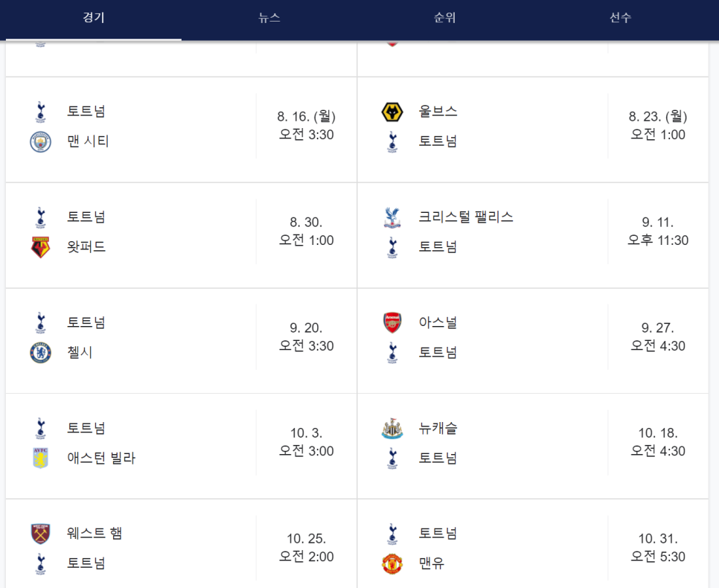Click the Manchester City club crest

(38, 140)
